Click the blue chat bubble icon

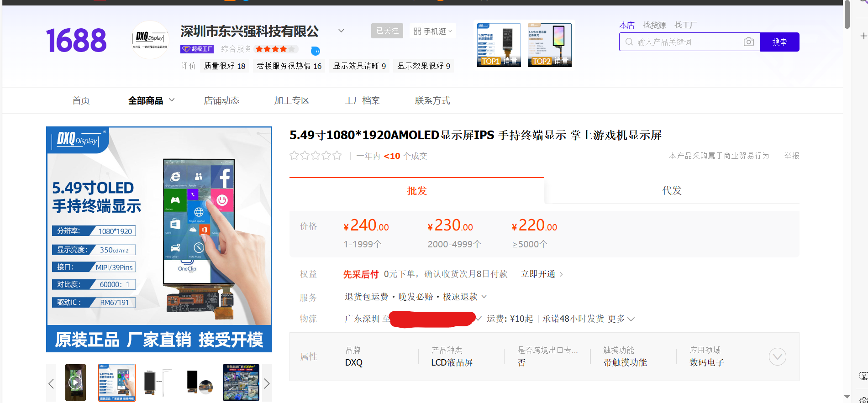pos(316,51)
